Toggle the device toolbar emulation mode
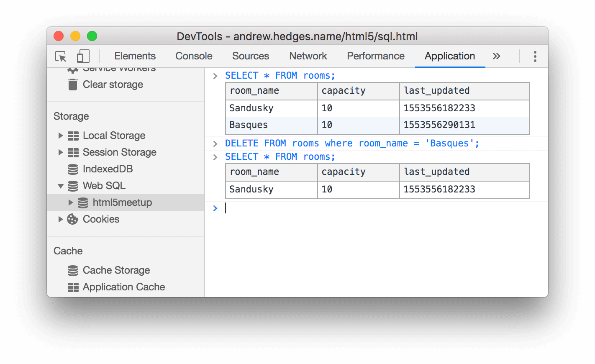 (83, 55)
